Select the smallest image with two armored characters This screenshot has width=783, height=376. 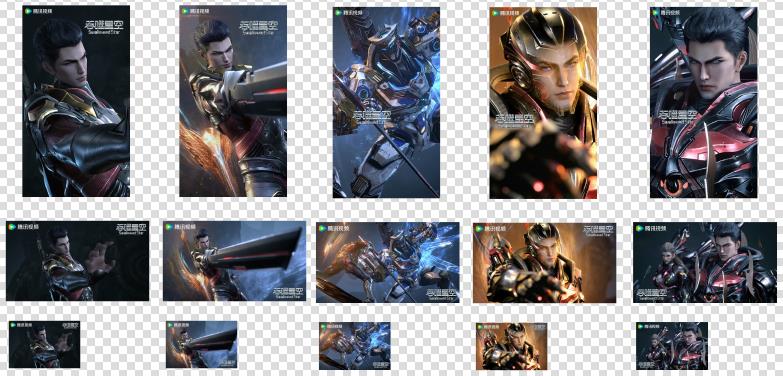672,346
